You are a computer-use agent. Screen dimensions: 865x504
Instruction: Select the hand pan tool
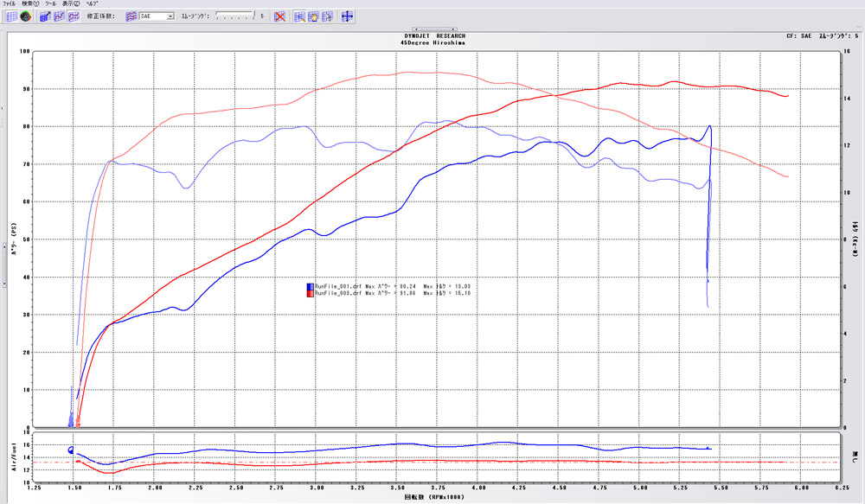point(313,16)
